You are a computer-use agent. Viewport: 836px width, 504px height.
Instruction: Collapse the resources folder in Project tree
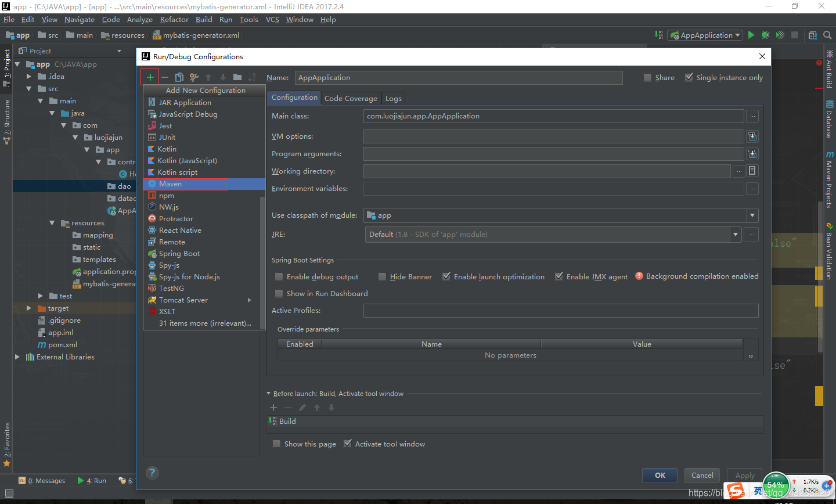pyautogui.click(x=52, y=223)
